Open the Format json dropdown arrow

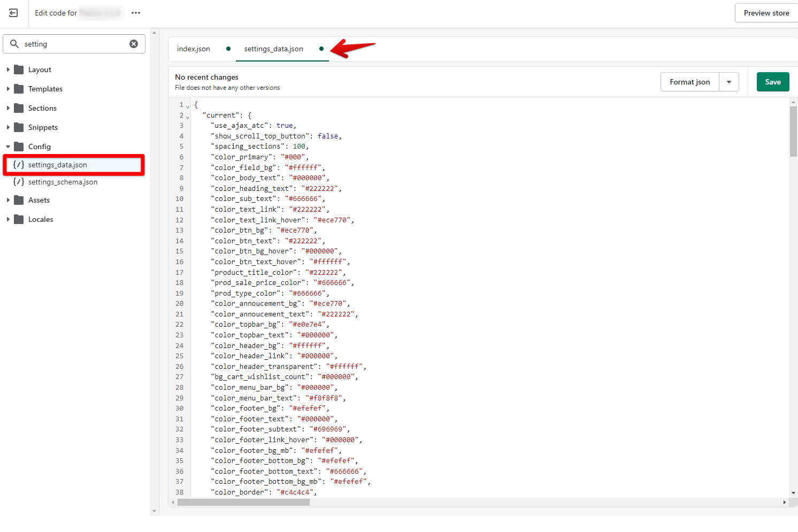click(x=729, y=82)
